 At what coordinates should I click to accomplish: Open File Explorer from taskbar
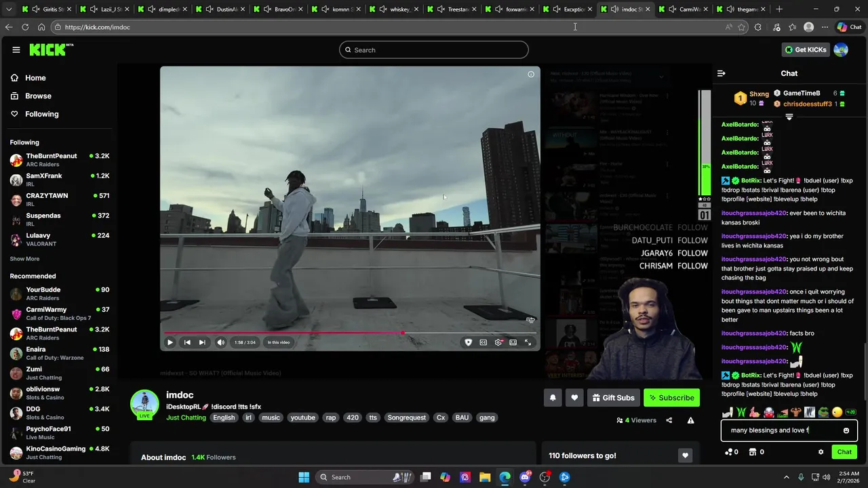(x=485, y=477)
